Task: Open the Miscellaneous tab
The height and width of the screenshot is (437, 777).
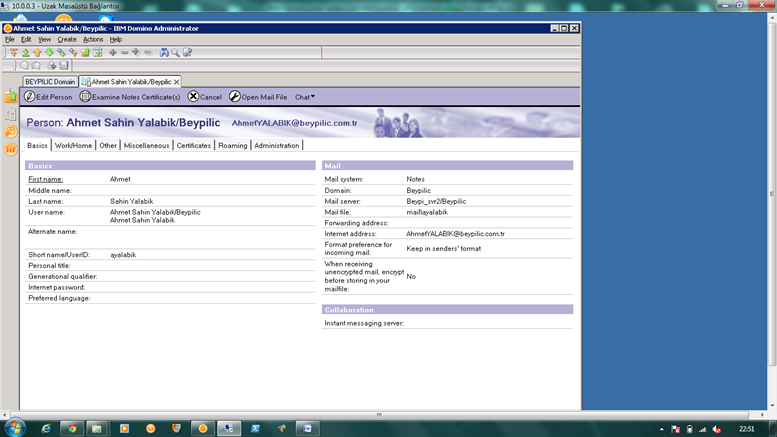Action: (146, 145)
